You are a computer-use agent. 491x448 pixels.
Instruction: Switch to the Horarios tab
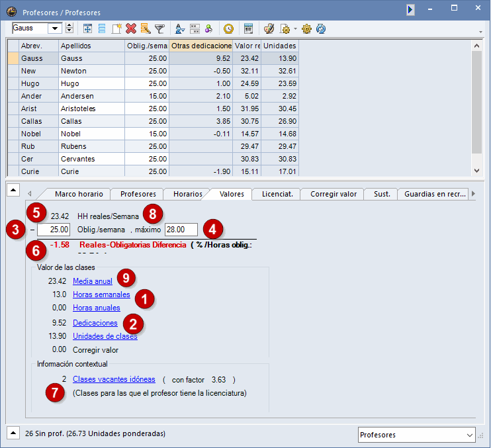tap(188, 194)
